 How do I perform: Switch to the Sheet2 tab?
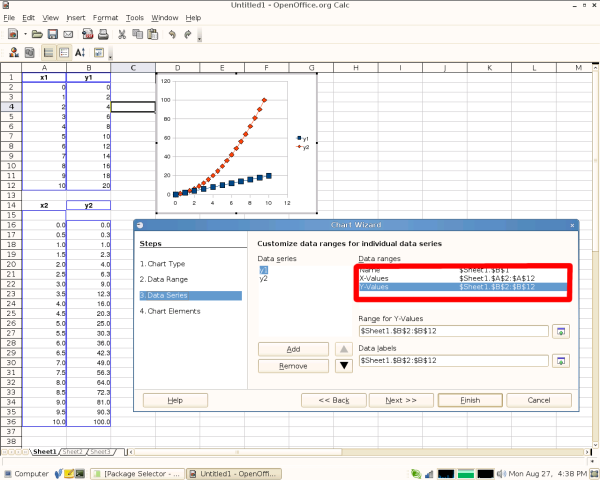point(73,452)
